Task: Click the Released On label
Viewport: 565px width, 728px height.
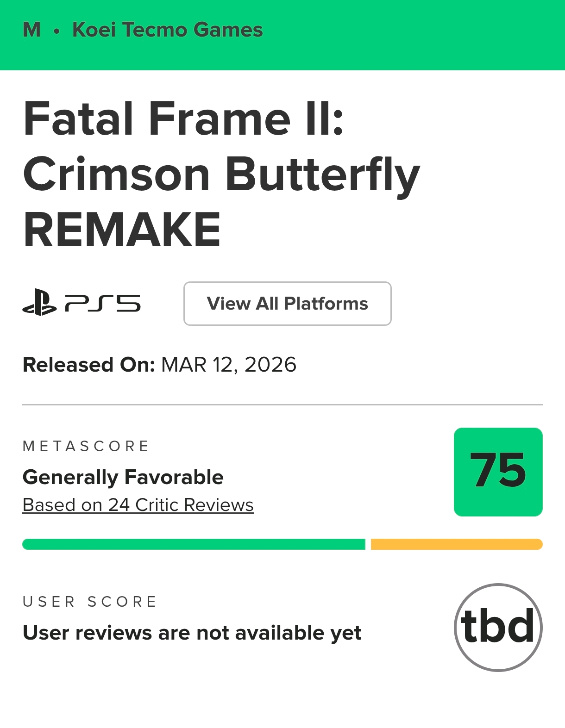Action: [x=88, y=365]
